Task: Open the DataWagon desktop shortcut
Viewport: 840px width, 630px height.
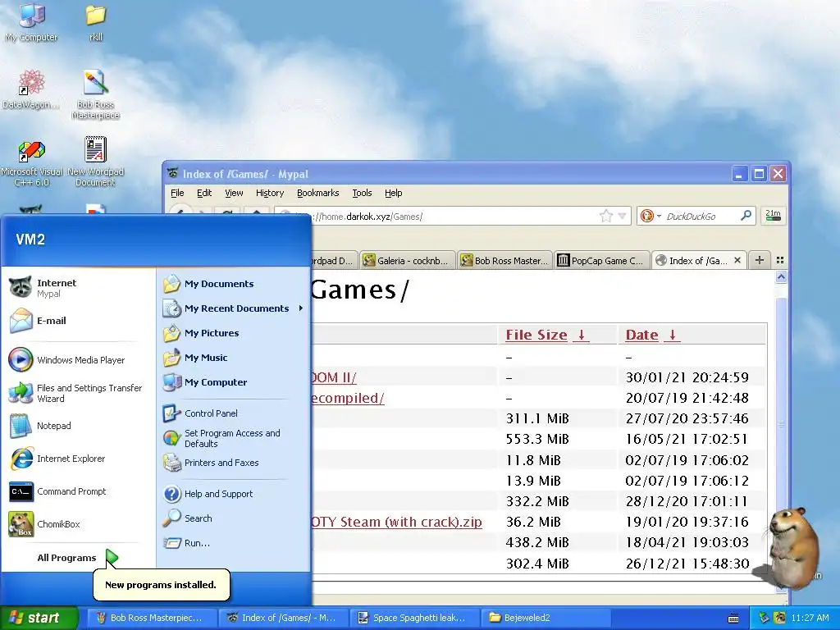Action: (x=30, y=89)
